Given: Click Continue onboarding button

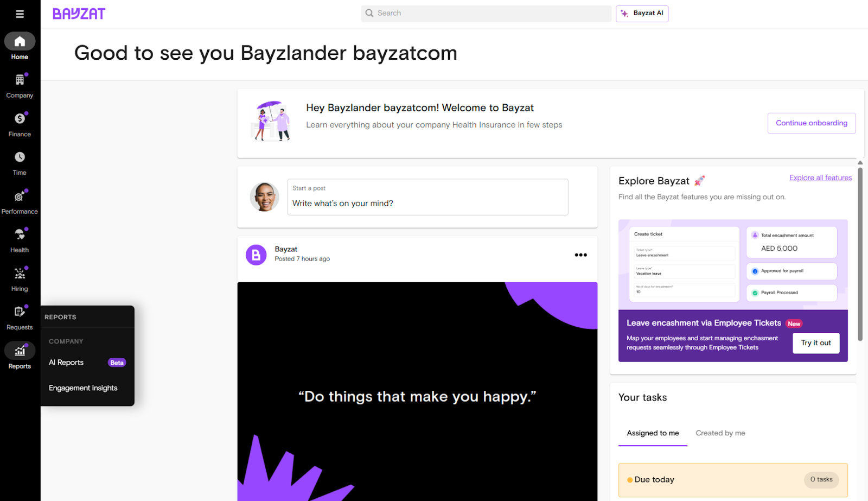Looking at the screenshot, I should (812, 123).
